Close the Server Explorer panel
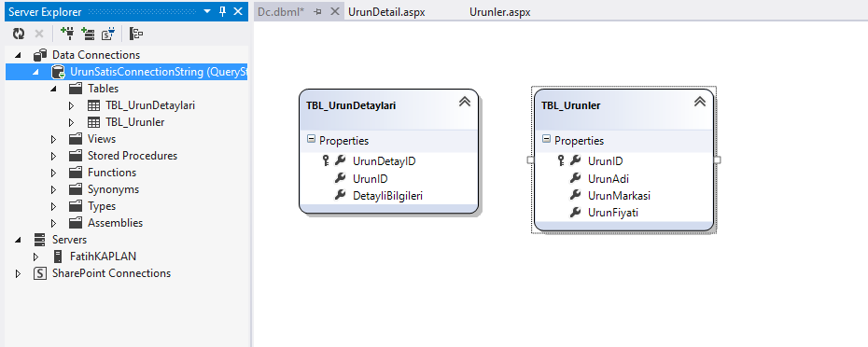The height and width of the screenshot is (347, 868). point(238,11)
